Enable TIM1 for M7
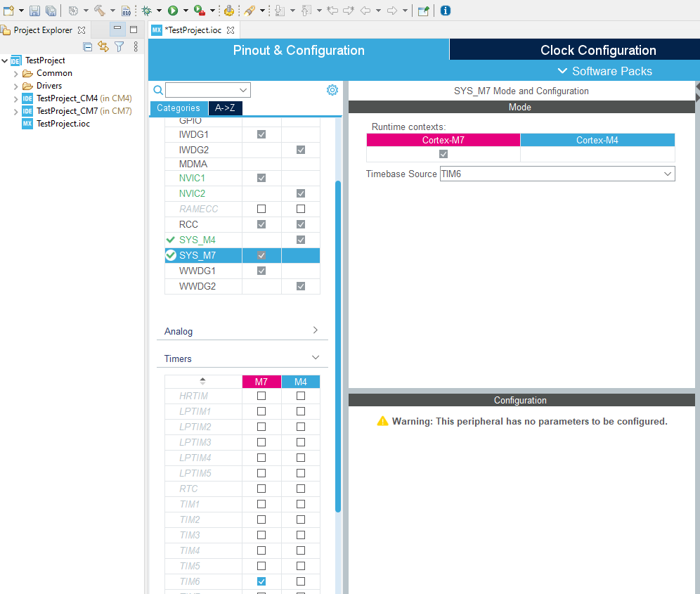 [x=261, y=504]
